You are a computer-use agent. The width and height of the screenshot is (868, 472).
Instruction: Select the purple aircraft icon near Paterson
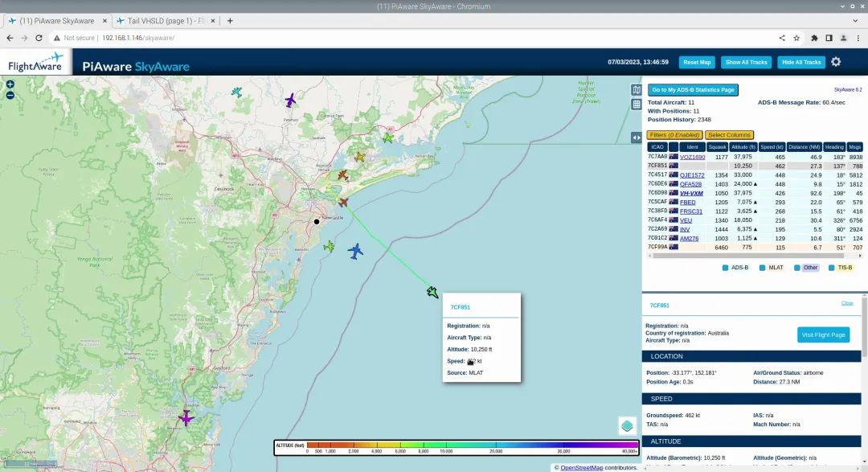tap(290, 101)
